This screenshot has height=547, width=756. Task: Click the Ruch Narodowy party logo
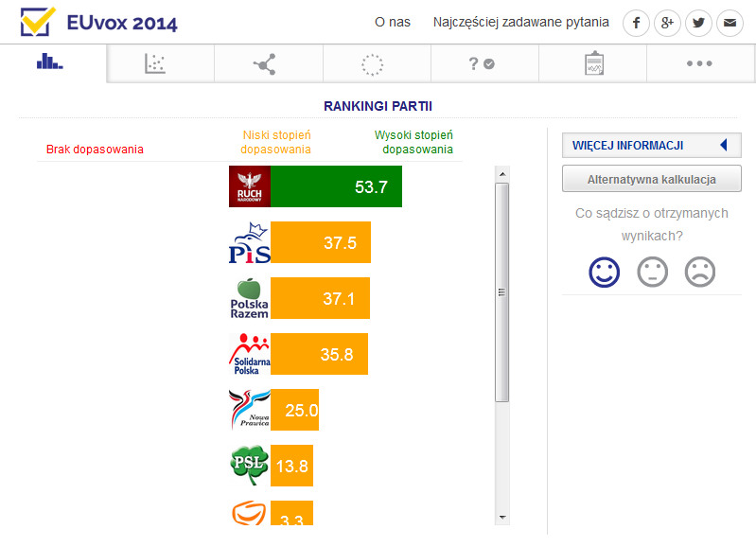click(250, 186)
